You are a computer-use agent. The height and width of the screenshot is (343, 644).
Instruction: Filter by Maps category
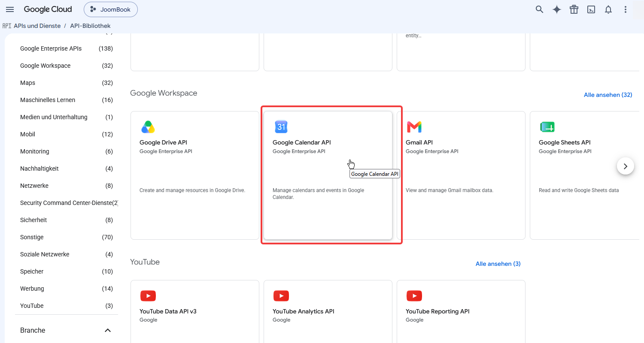pyautogui.click(x=67, y=83)
